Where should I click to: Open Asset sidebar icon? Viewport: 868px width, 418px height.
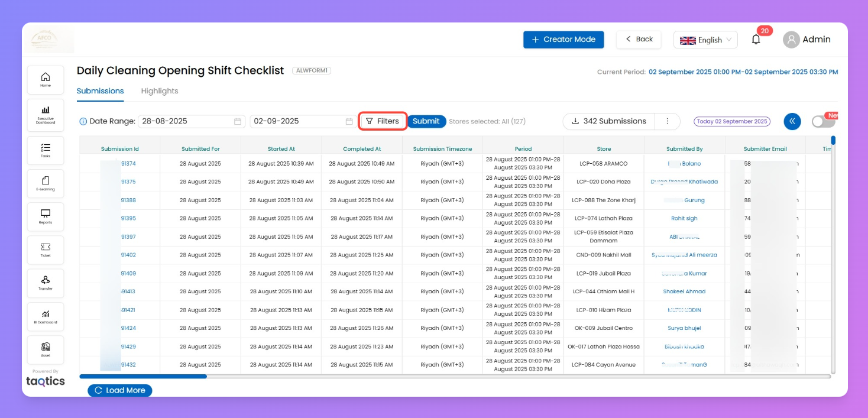pos(46,350)
